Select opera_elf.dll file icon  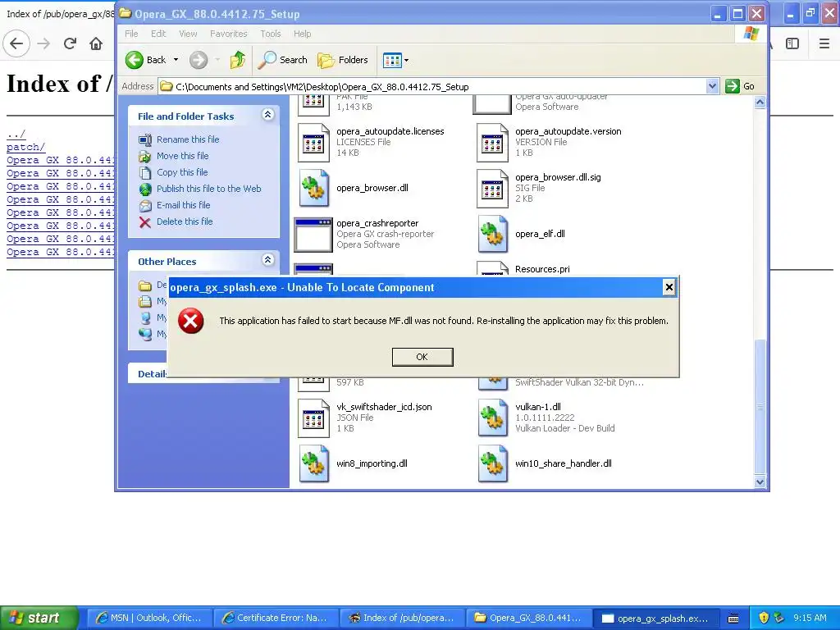coord(492,234)
